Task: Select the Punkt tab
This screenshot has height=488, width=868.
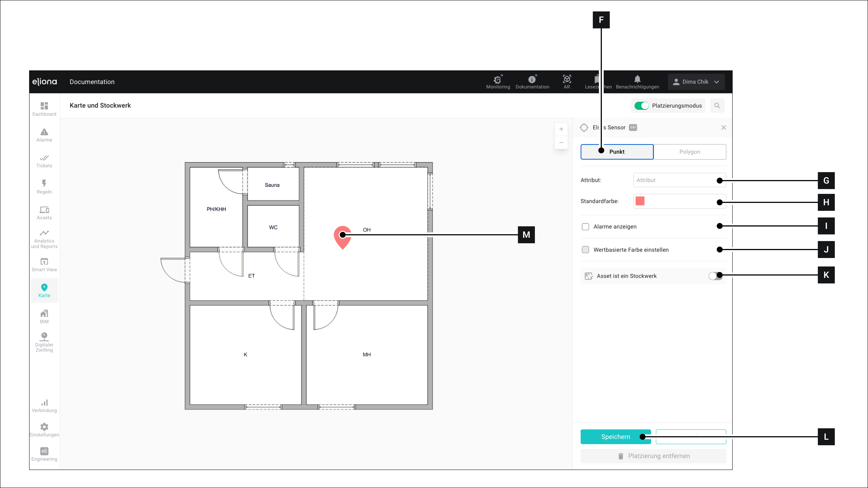Action: [x=617, y=152]
